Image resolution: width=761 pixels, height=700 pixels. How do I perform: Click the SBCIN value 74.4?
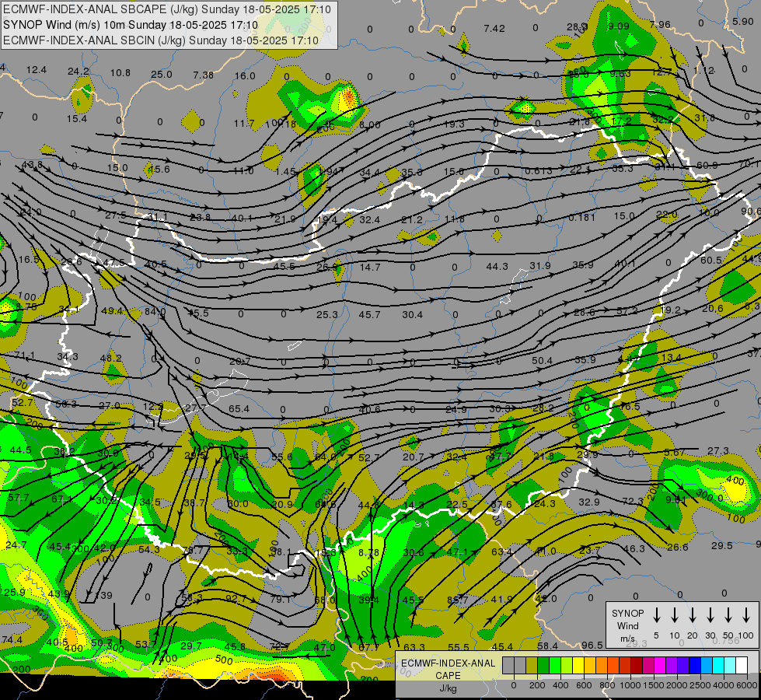(x=12, y=640)
